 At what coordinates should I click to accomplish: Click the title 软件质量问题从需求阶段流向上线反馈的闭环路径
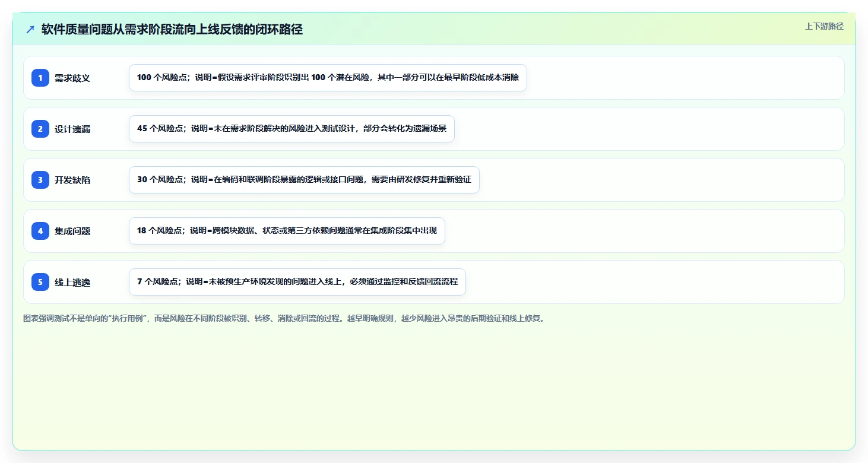point(172,30)
